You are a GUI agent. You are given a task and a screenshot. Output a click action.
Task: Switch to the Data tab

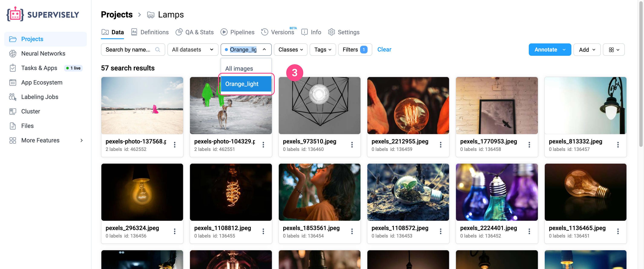click(x=112, y=32)
